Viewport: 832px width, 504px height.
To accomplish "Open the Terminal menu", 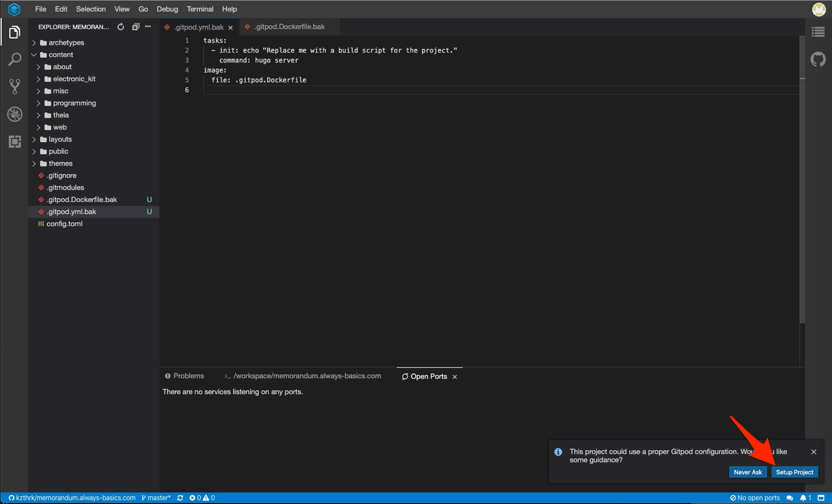I will [x=200, y=9].
